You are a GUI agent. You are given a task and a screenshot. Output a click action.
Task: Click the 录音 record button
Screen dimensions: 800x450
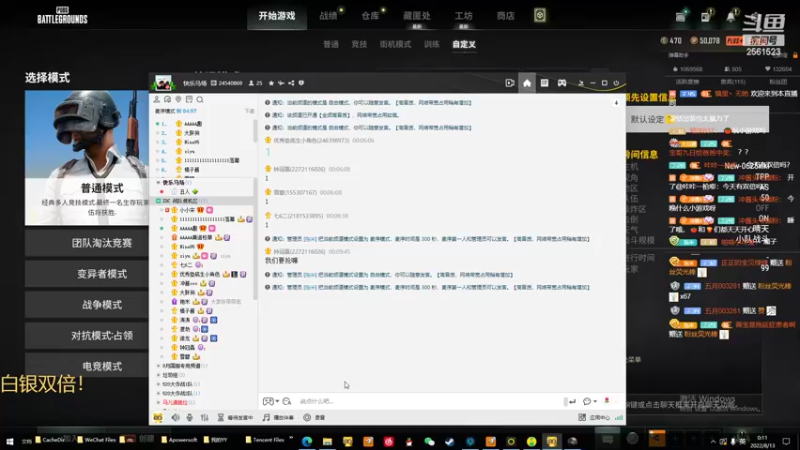pos(314,417)
